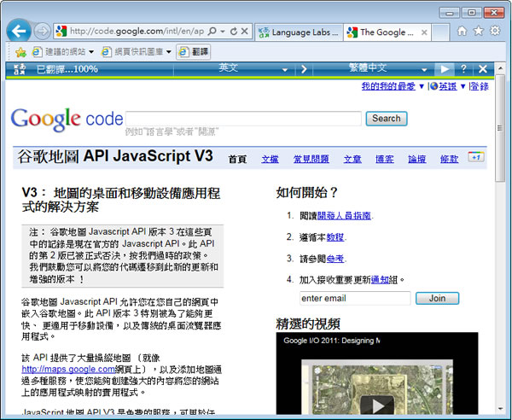Viewport: 512px width, 420px height.
Task: Open the Tools gear icon
Action: point(495,31)
